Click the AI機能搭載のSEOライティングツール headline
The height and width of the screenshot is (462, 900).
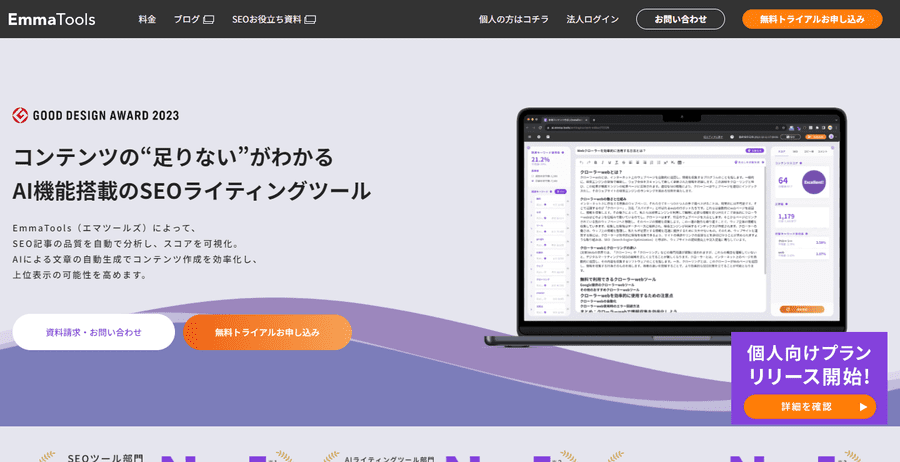(192, 191)
